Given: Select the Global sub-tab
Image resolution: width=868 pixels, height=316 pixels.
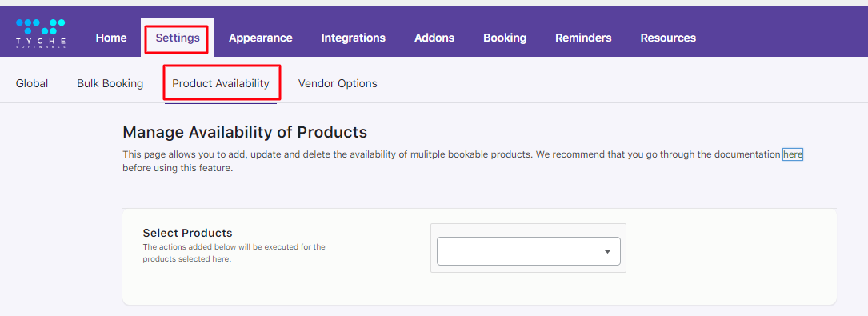Looking at the screenshot, I should (32, 83).
